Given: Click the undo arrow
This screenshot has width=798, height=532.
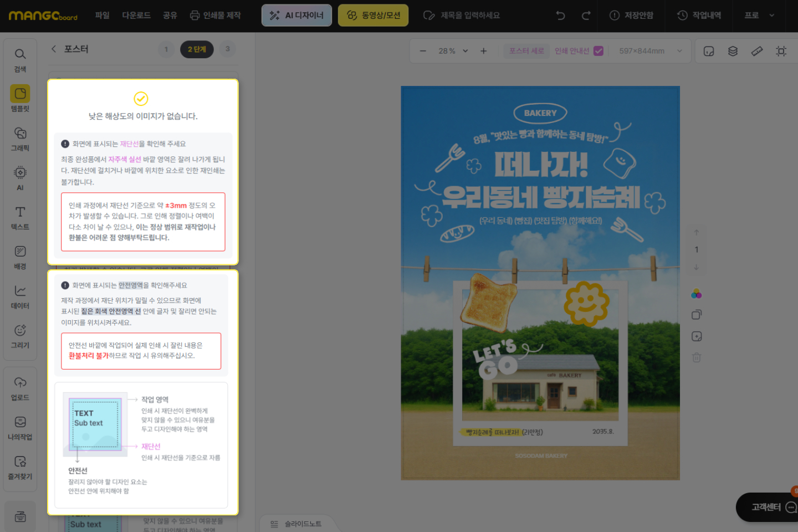Looking at the screenshot, I should [560, 16].
